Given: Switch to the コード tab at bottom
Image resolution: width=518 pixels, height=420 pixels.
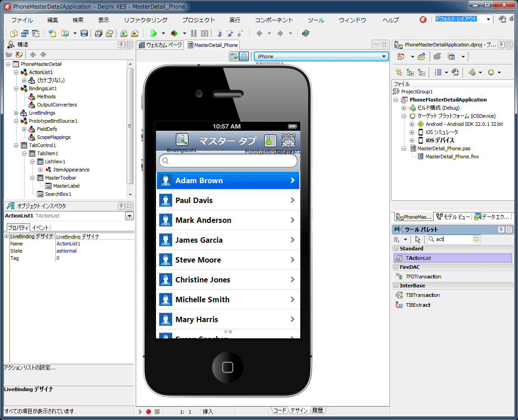Looking at the screenshot, I should tap(280, 411).
